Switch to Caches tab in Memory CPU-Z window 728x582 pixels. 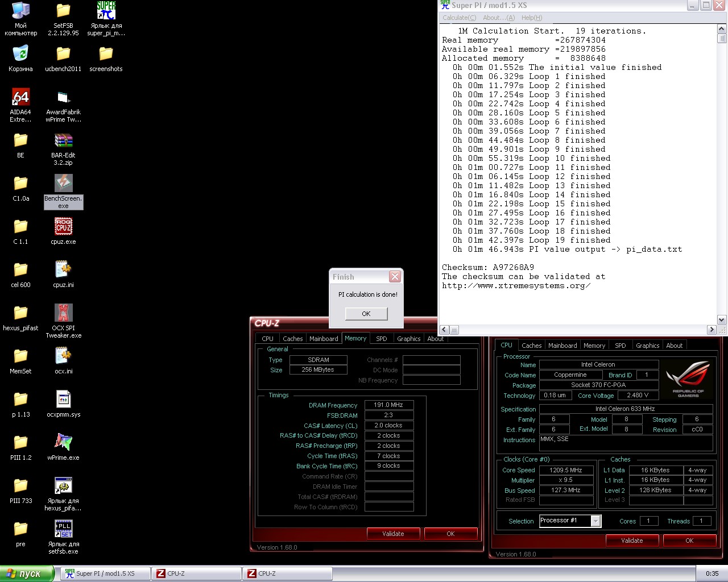click(293, 339)
